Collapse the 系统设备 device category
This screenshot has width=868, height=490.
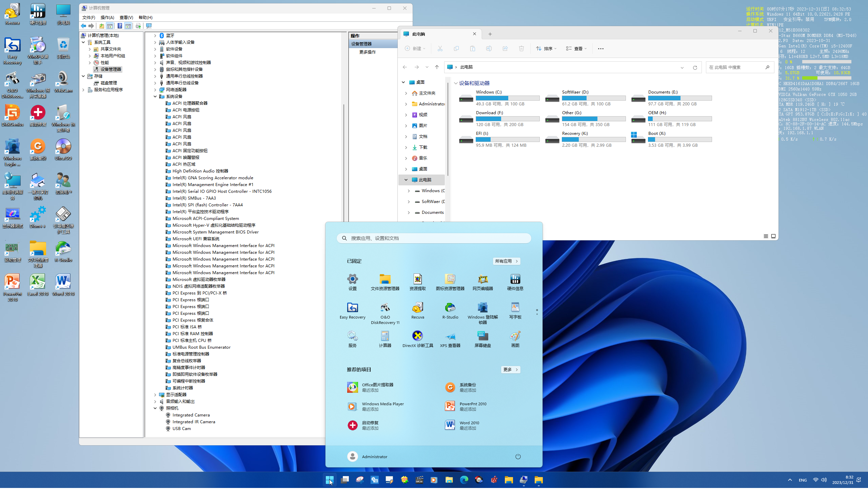155,97
